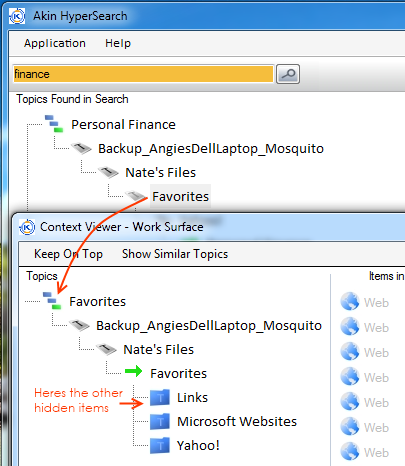Select the Microsoft Websites topic

[x=237, y=422]
